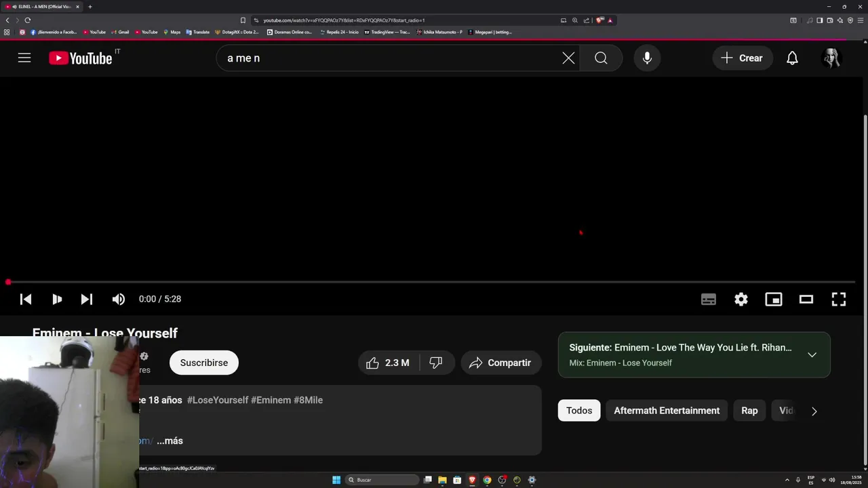Switch to miniplayer mode
This screenshot has height=488, width=868.
(x=774, y=299)
